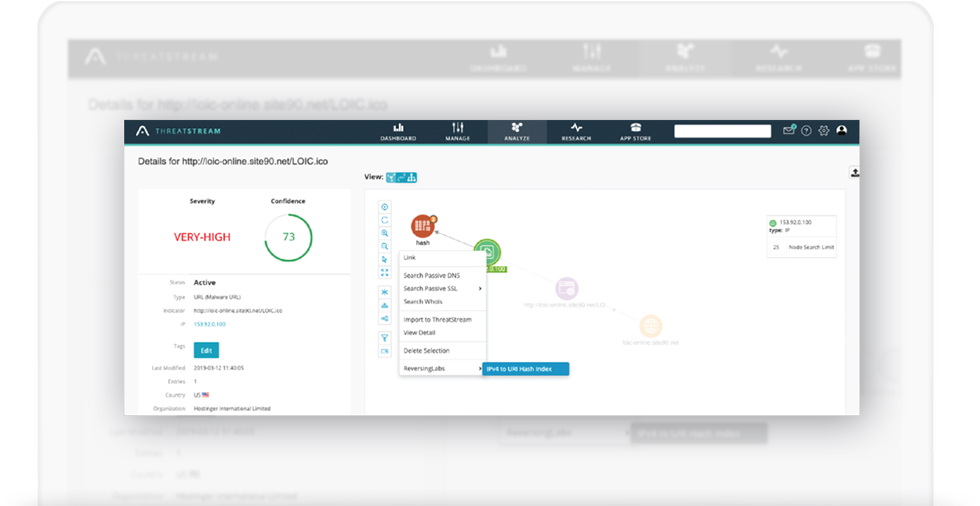The width and height of the screenshot is (980, 506).
Task: Click the Active status value
Action: pos(205,283)
